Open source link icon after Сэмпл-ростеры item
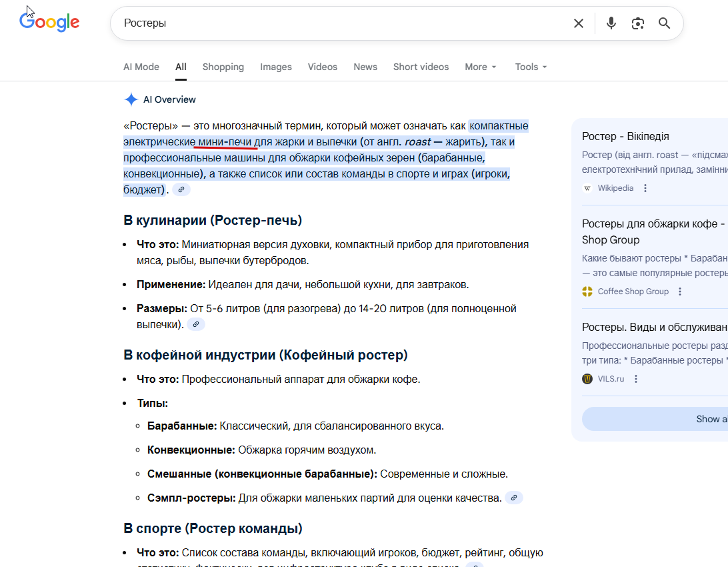 [x=514, y=498]
